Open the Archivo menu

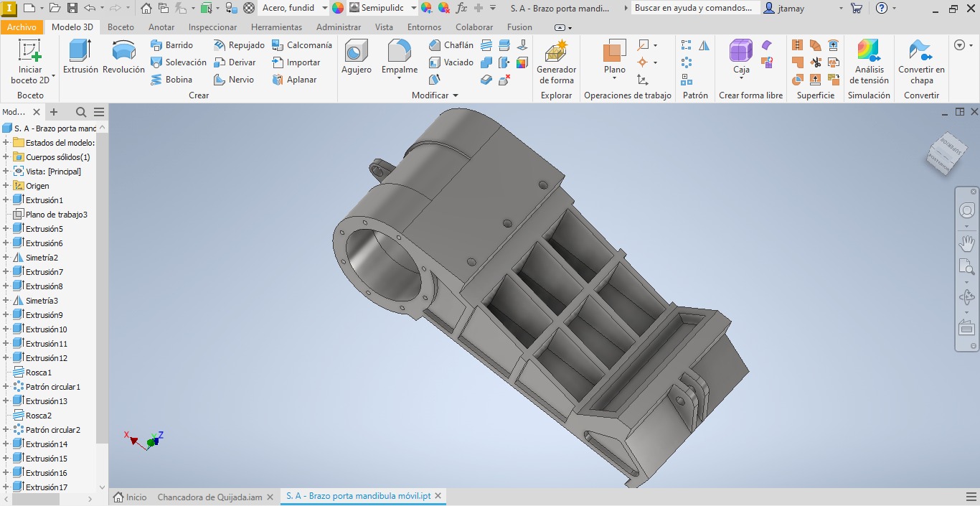click(22, 27)
